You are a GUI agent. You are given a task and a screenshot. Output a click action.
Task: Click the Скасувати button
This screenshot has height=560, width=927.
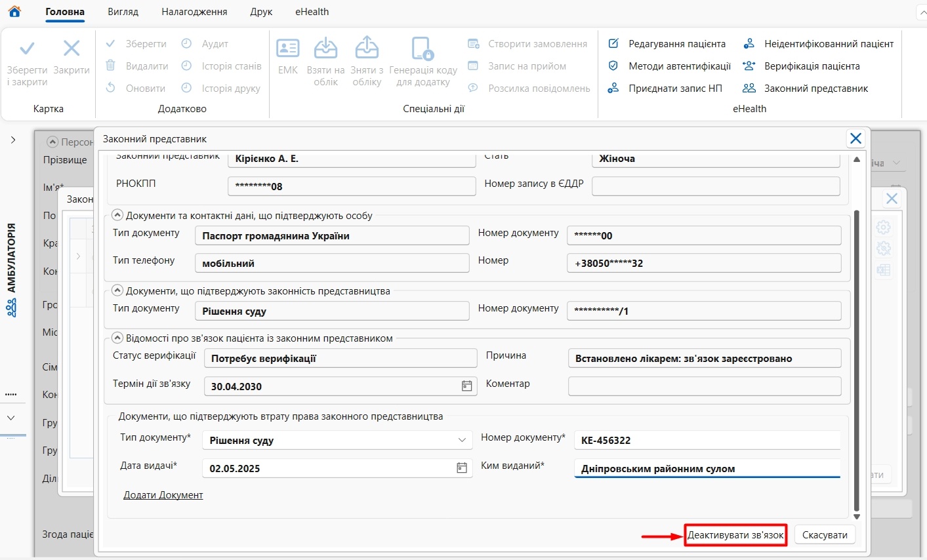click(x=825, y=535)
